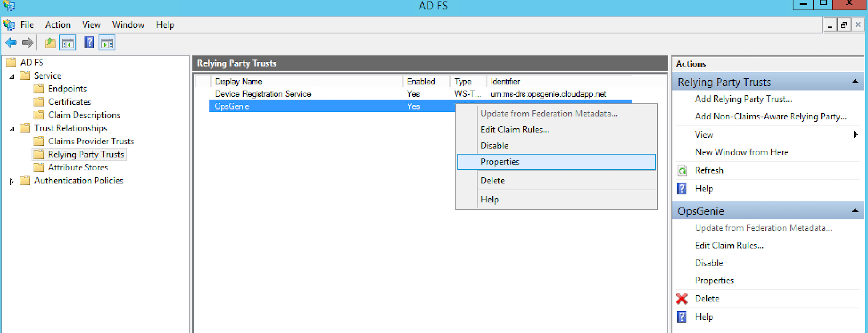Collapse the Relying Party Trusts actions section
868x333 pixels.
point(855,82)
